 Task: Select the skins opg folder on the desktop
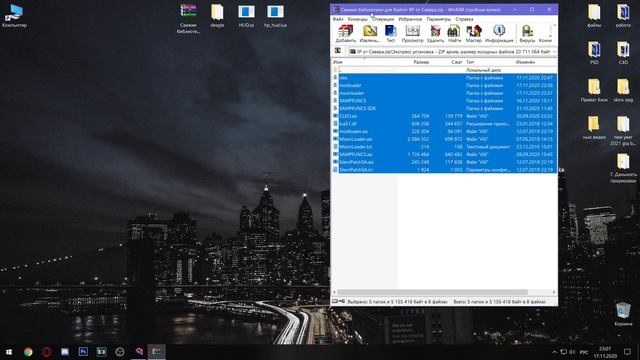coord(623,90)
